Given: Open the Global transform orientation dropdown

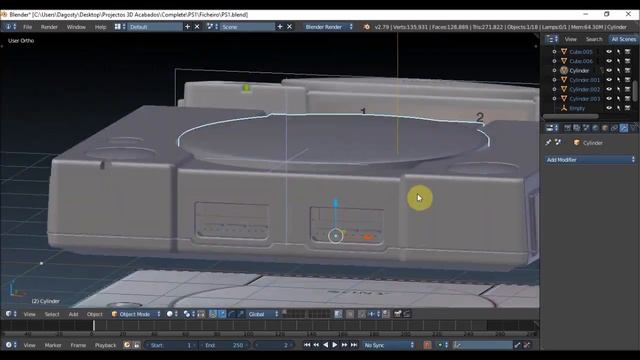Looking at the screenshot, I should click(x=263, y=314).
